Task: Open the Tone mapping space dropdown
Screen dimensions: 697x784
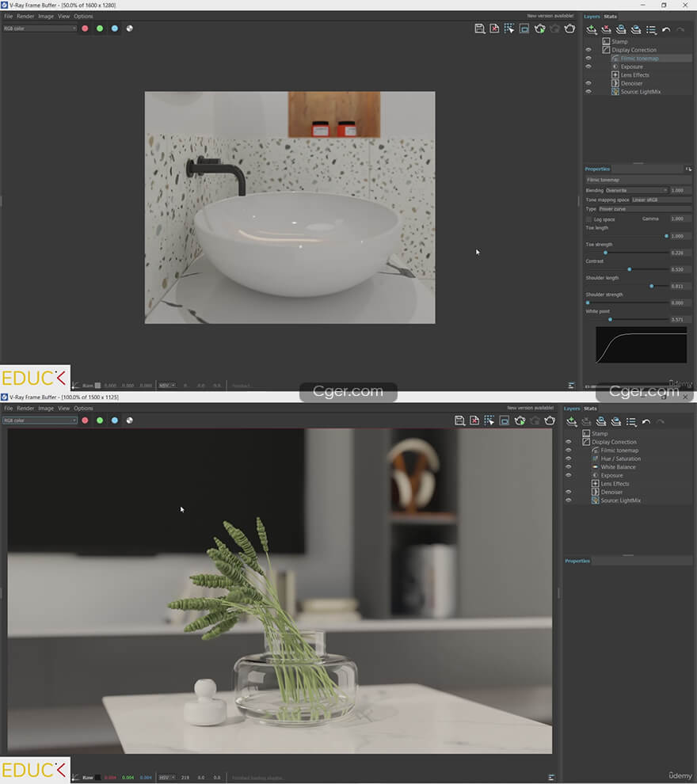Action: tap(661, 200)
